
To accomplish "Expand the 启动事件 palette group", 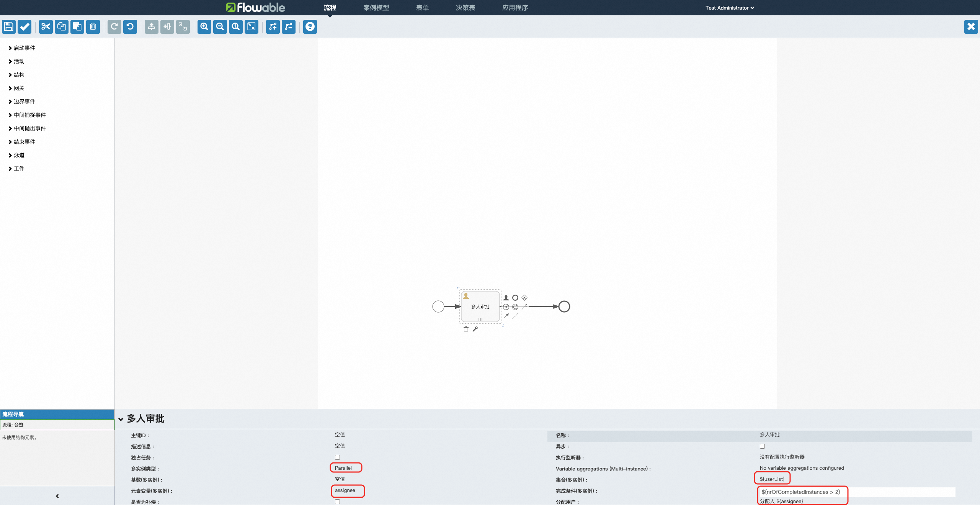I will tap(24, 48).
